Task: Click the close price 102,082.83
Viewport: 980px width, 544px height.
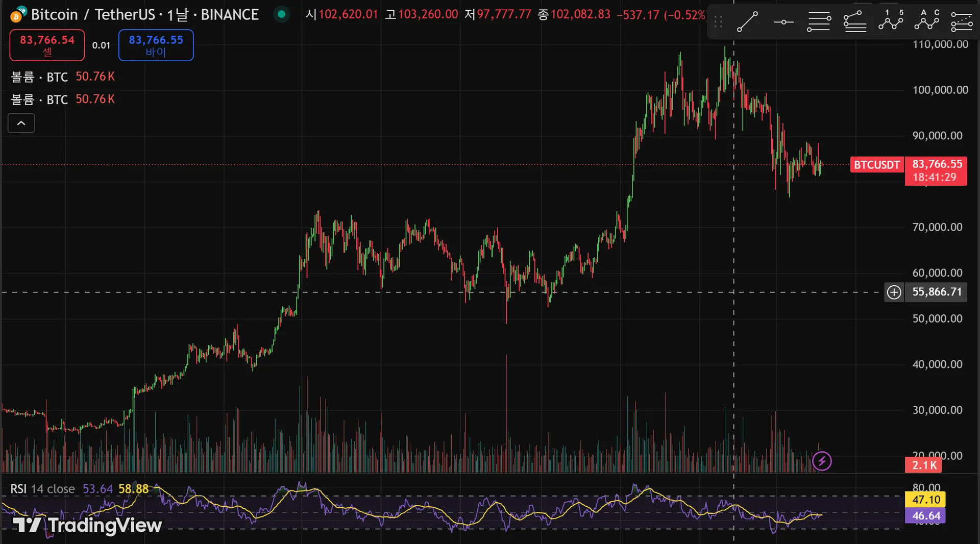Action: [580, 14]
